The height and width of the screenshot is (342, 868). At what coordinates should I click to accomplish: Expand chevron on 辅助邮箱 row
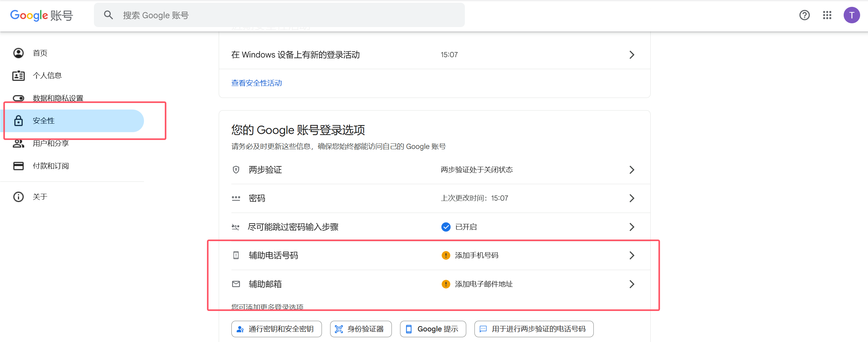[x=632, y=284]
